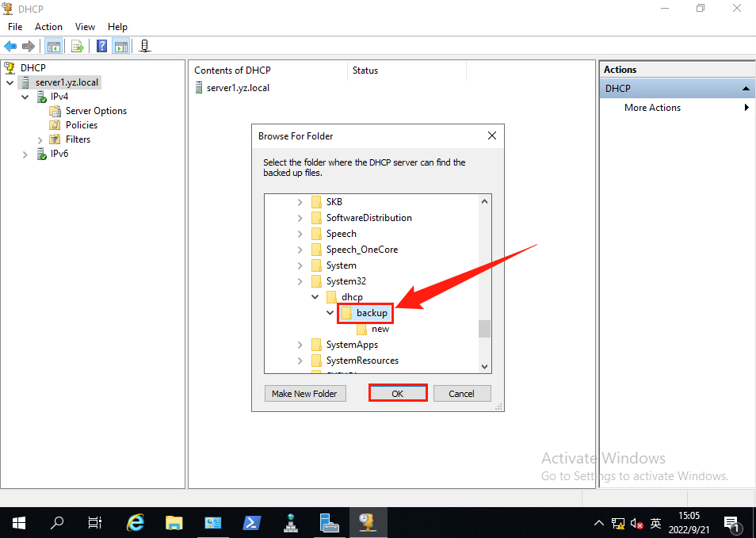Expand the SystemApps folder
This screenshot has width=756, height=538.
click(300, 345)
